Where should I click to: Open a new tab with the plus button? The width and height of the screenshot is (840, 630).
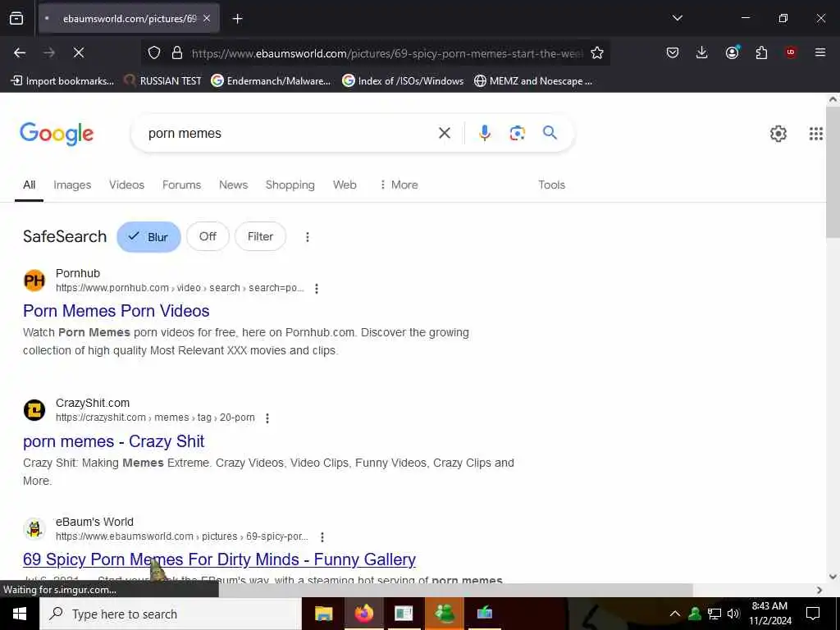click(x=237, y=19)
